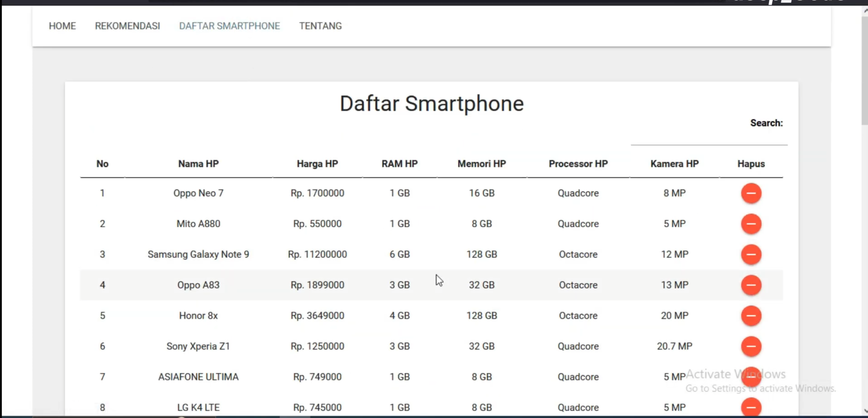Click the price 'Rp. 745000'
This screenshot has height=418, width=868.
coord(317,407)
